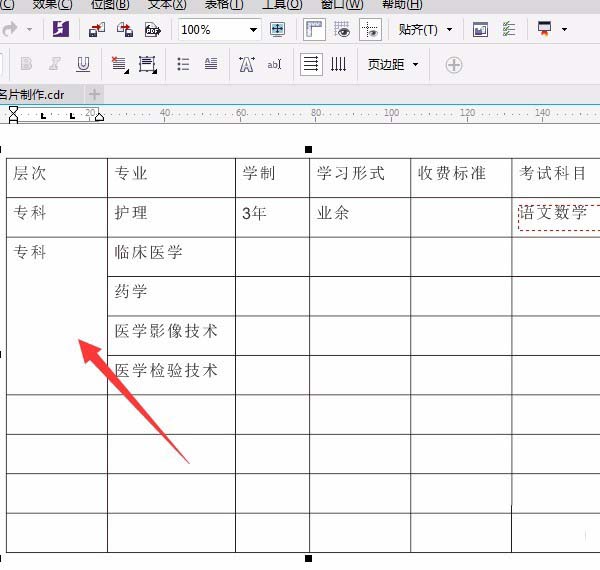The width and height of the screenshot is (600, 570).
Task: Click the bottom-center table selection handle
Action: point(308,559)
